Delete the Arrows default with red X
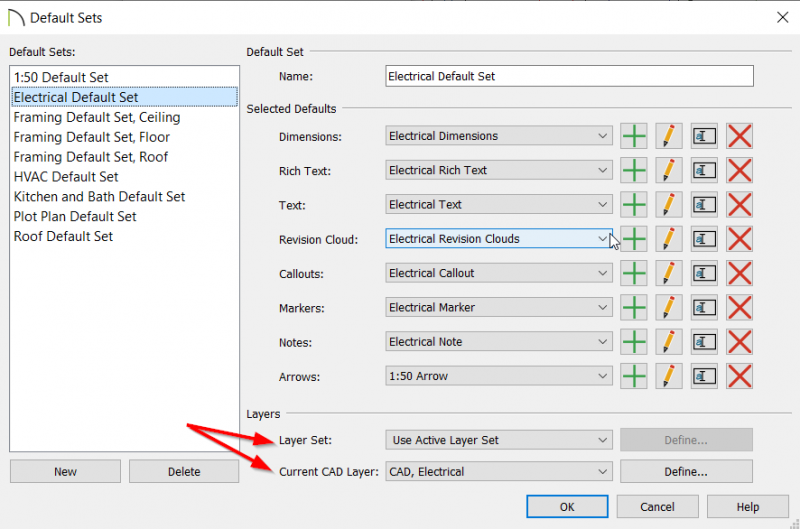The image size is (800, 529). [x=739, y=376]
